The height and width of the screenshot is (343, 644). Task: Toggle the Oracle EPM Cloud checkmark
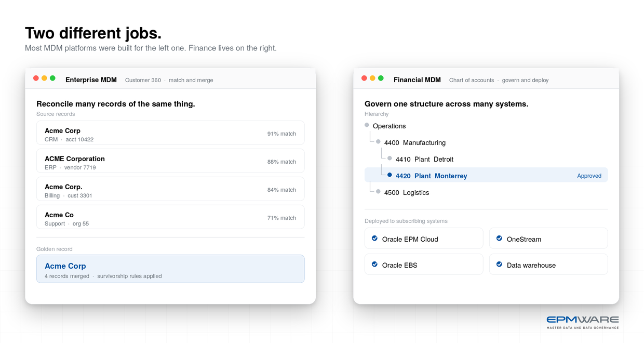point(374,239)
